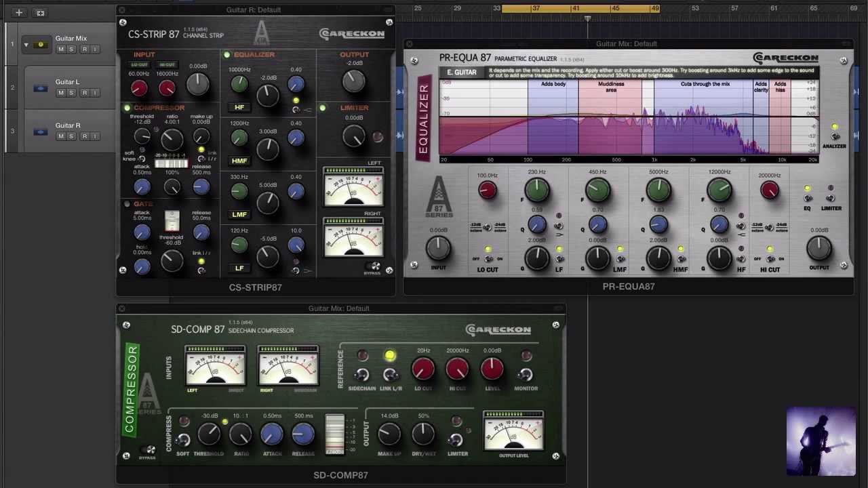Flip the SIDECHAIN switch in SD-COMP 87
The height and width of the screenshot is (488, 868).
click(362, 374)
